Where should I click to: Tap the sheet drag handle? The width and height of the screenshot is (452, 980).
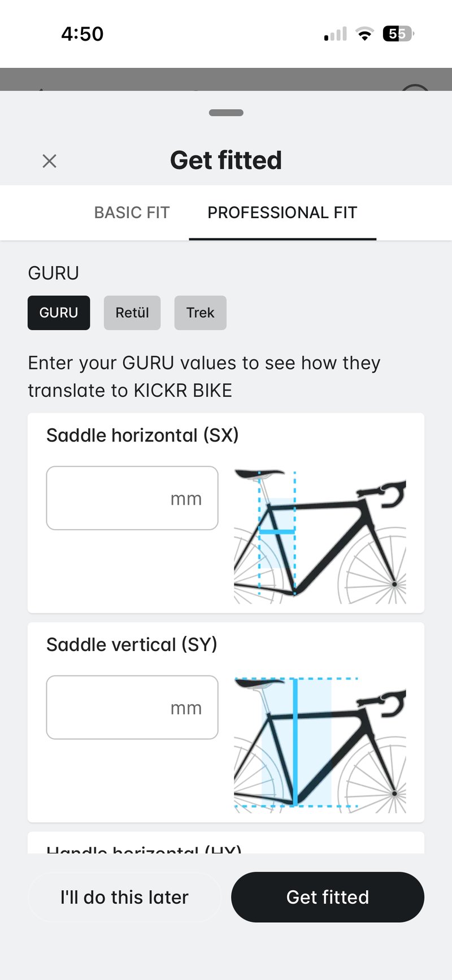(x=226, y=112)
